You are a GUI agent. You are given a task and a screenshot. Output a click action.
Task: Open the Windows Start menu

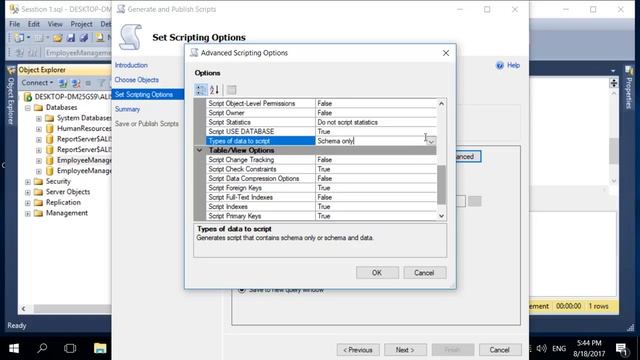14,348
